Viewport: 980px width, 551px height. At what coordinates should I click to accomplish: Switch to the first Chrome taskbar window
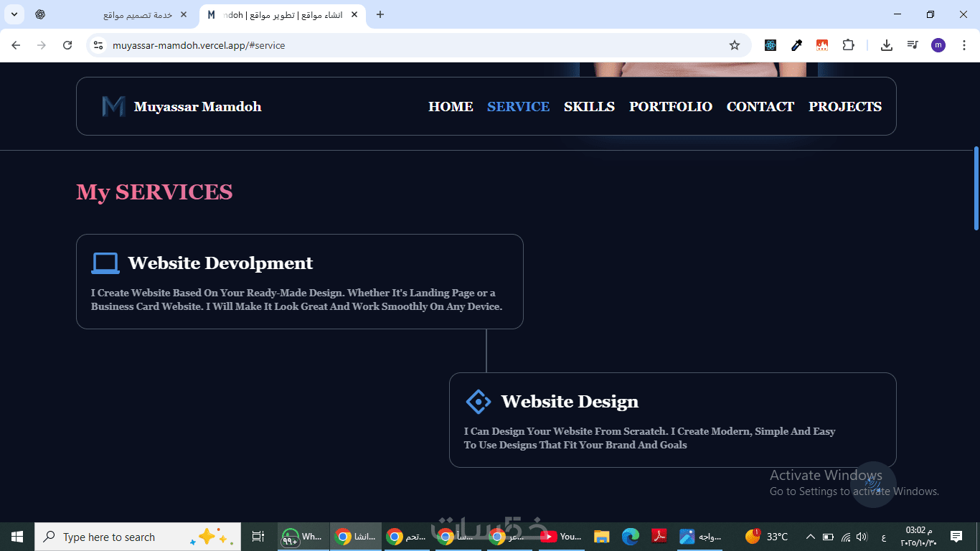(356, 537)
